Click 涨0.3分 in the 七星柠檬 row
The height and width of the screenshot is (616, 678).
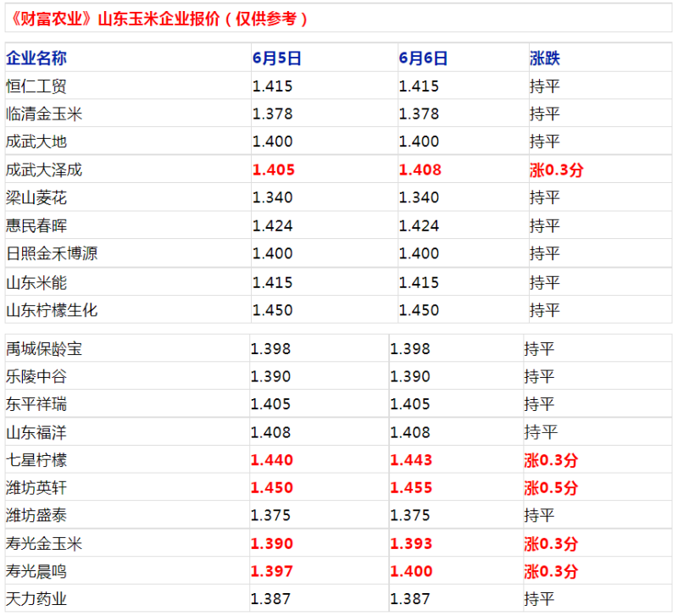coord(552,460)
